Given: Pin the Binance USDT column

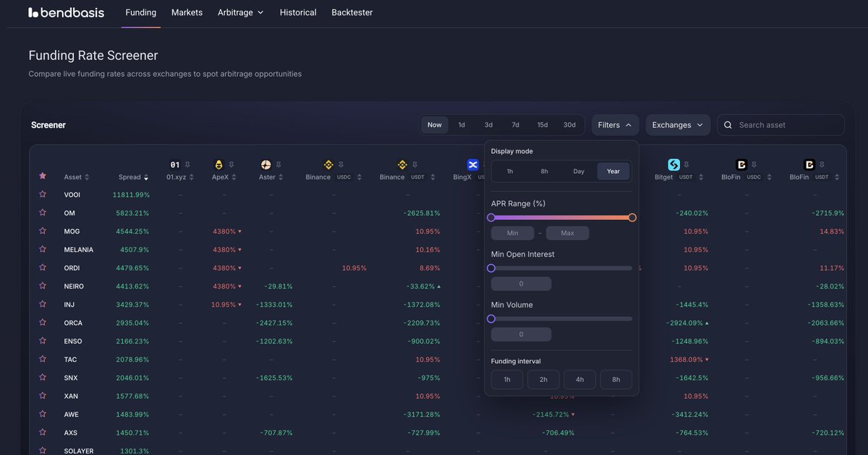Looking at the screenshot, I should (415, 165).
